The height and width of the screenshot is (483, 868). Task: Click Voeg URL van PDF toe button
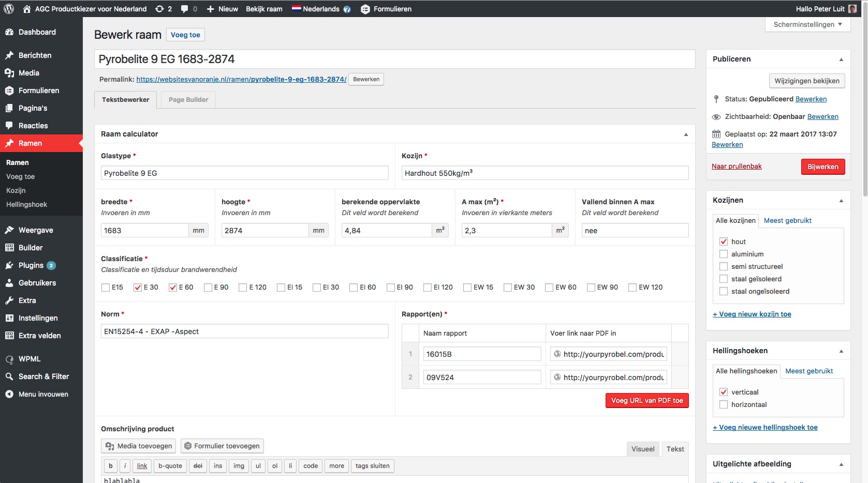point(647,400)
